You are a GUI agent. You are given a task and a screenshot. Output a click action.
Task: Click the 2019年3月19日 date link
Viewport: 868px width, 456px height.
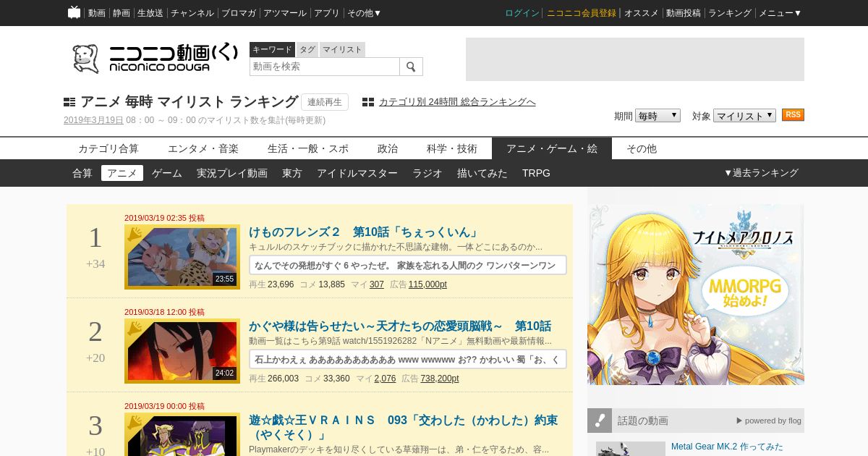point(93,120)
